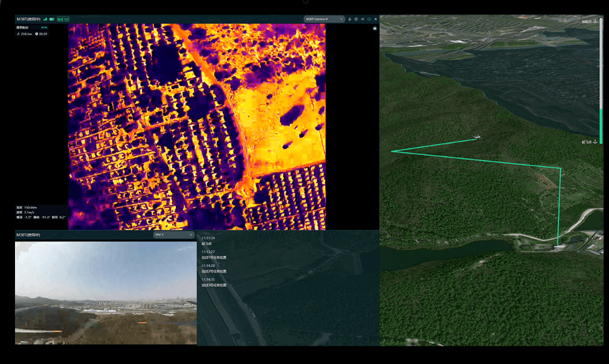Click the FPV camera video feed

pyautogui.click(x=105, y=292)
